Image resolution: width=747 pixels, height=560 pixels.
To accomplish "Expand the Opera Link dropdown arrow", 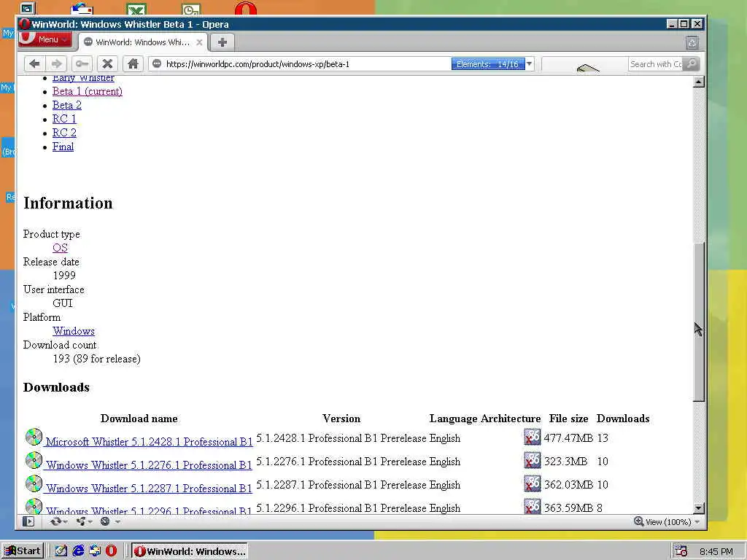I will (x=66, y=522).
